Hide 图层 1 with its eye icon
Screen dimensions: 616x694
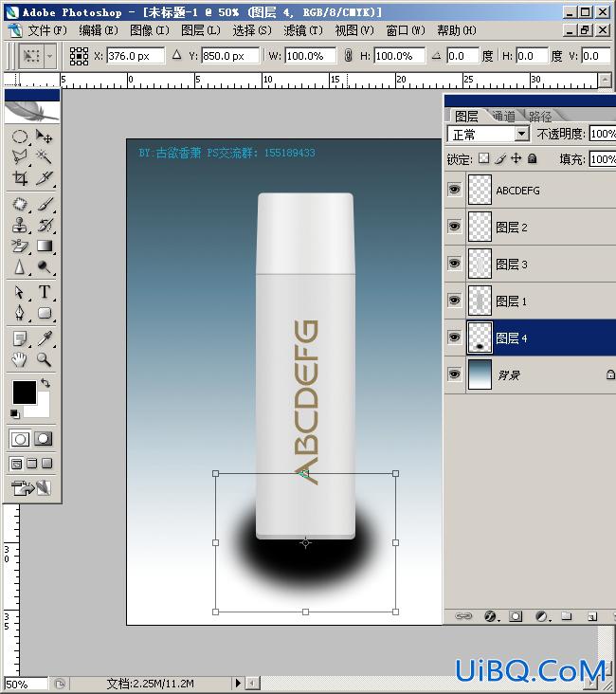(x=454, y=301)
